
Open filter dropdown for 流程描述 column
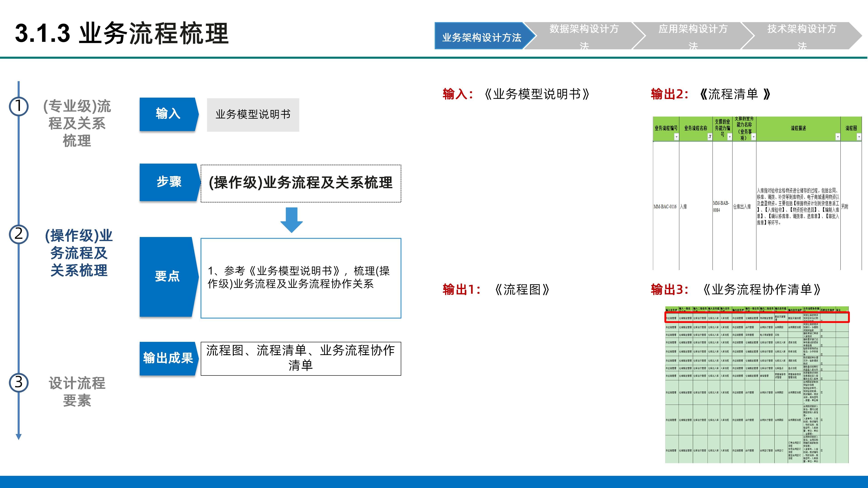click(x=838, y=137)
